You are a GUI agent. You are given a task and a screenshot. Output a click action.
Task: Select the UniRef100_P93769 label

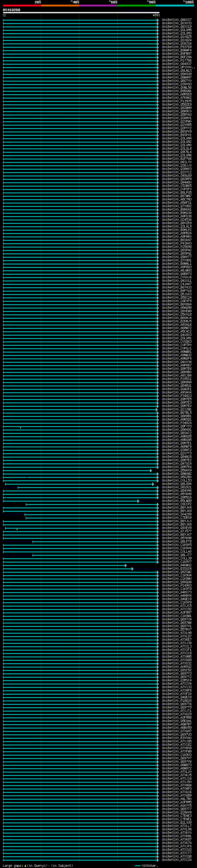[177, 47]
